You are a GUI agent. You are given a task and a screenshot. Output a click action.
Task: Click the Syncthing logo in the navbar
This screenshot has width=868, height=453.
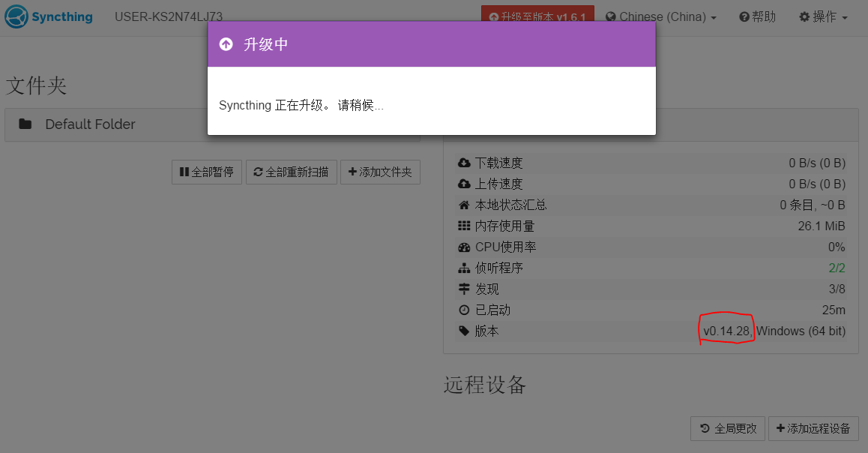(49, 16)
